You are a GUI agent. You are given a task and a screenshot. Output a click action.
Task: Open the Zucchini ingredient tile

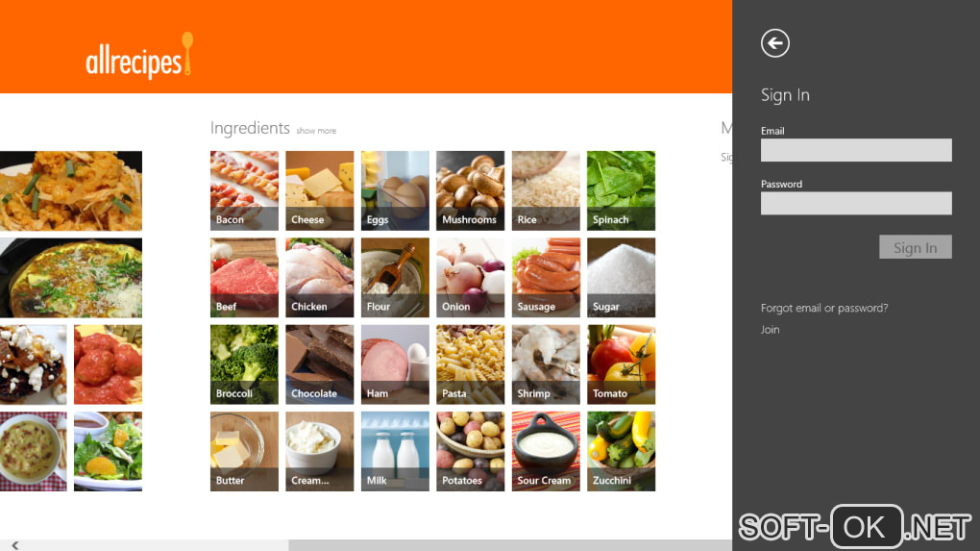tap(621, 452)
